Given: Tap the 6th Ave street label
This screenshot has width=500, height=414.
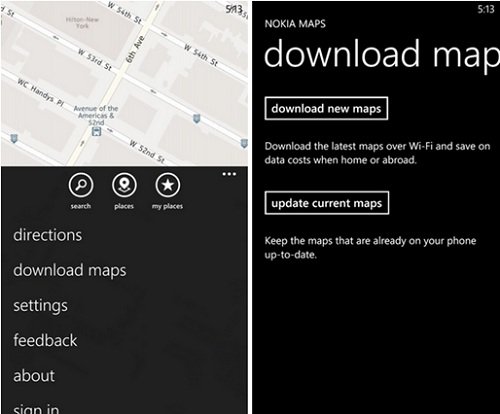Looking at the screenshot, I should 135,49.
